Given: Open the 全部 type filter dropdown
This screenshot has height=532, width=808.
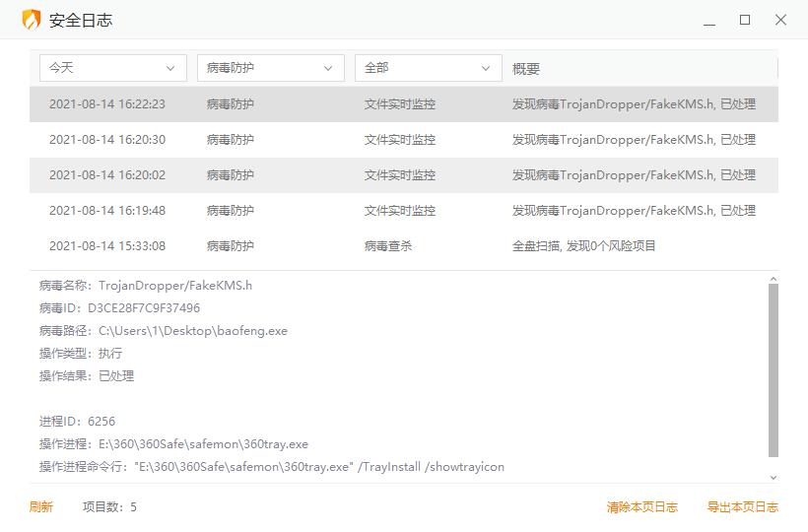Looking at the screenshot, I should 429,68.
